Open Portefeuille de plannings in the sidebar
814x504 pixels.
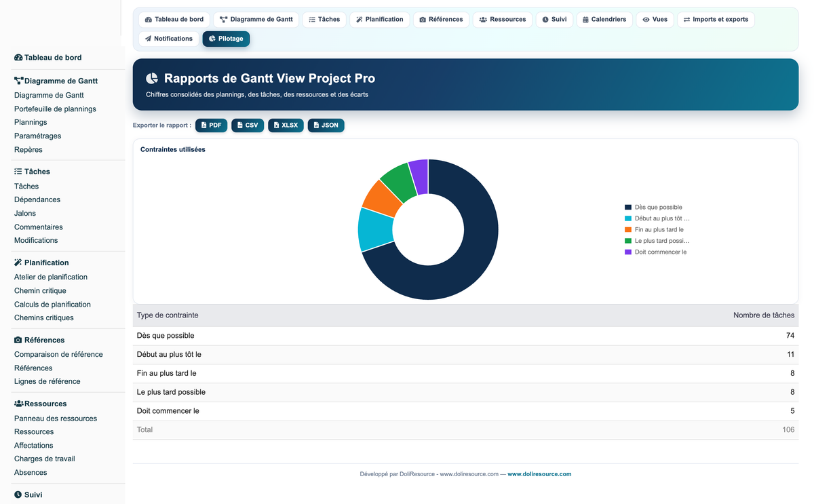coord(55,109)
